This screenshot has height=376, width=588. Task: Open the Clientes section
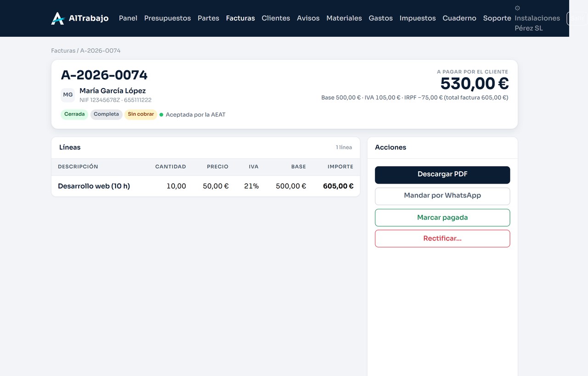point(276,18)
